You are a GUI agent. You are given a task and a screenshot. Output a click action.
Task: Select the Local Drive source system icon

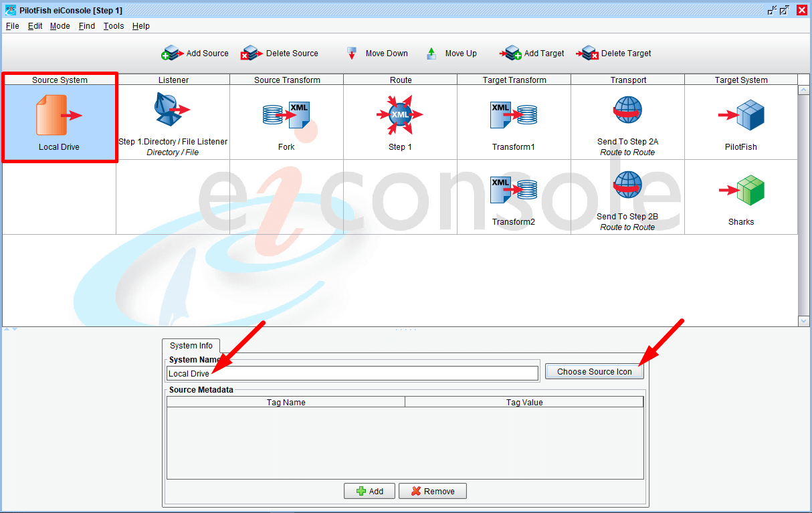pos(59,115)
